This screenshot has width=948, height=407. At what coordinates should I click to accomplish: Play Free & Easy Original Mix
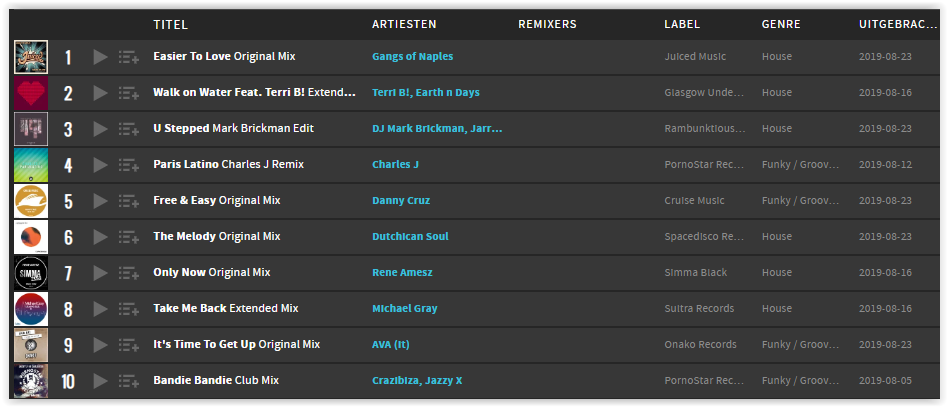coord(100,201)
